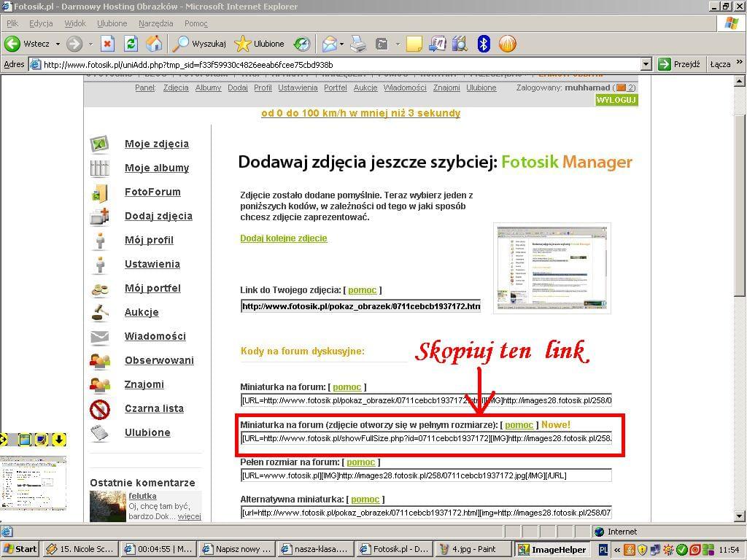Open the Pomoc menu

(x=196, y=23)
